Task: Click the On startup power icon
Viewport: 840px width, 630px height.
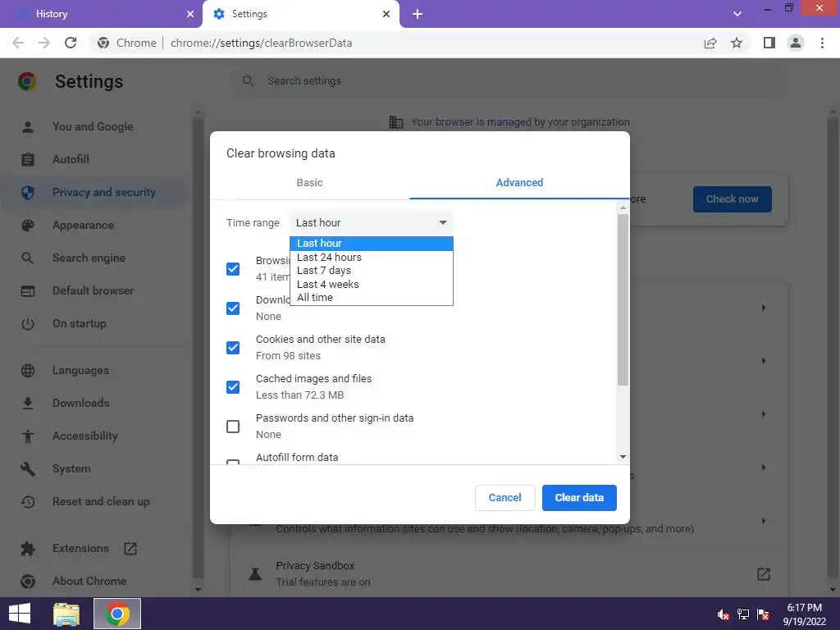Action: [x=27, y=323]
